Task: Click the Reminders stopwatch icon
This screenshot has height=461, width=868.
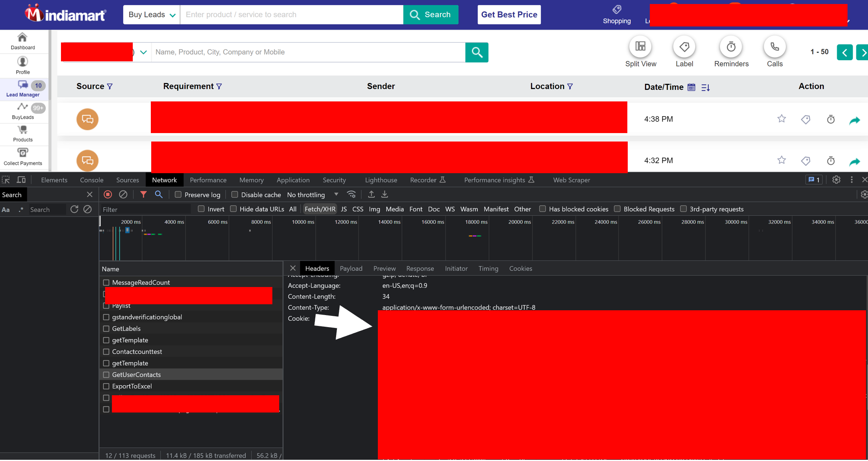Action: pos(731,47)
